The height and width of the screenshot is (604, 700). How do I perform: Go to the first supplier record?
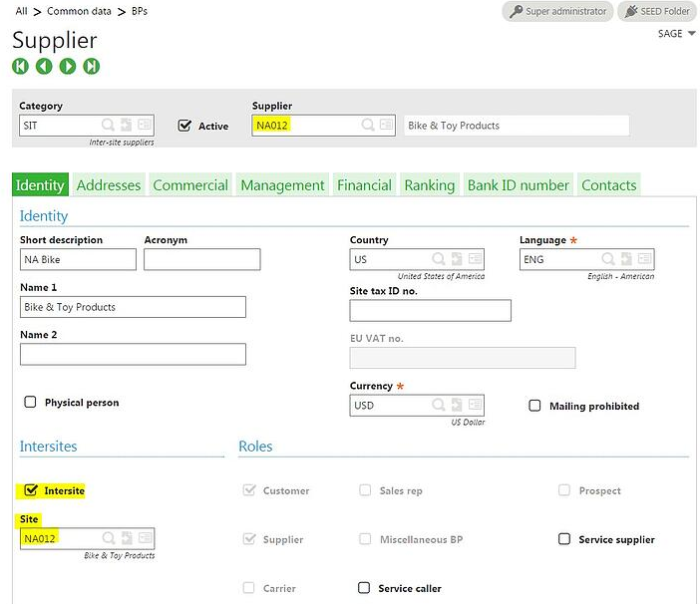click(x=20, y=67)
